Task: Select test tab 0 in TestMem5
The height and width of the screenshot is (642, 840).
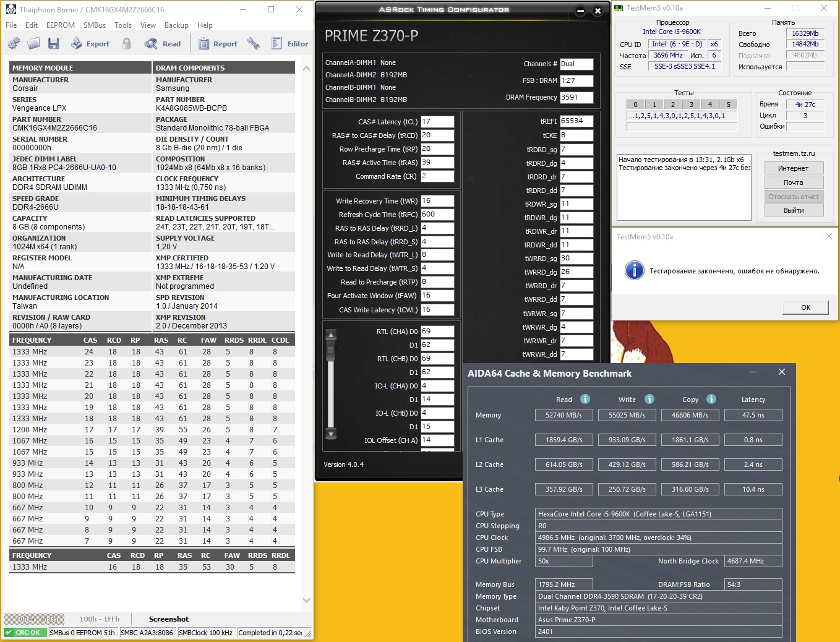Action: (635, 105)
